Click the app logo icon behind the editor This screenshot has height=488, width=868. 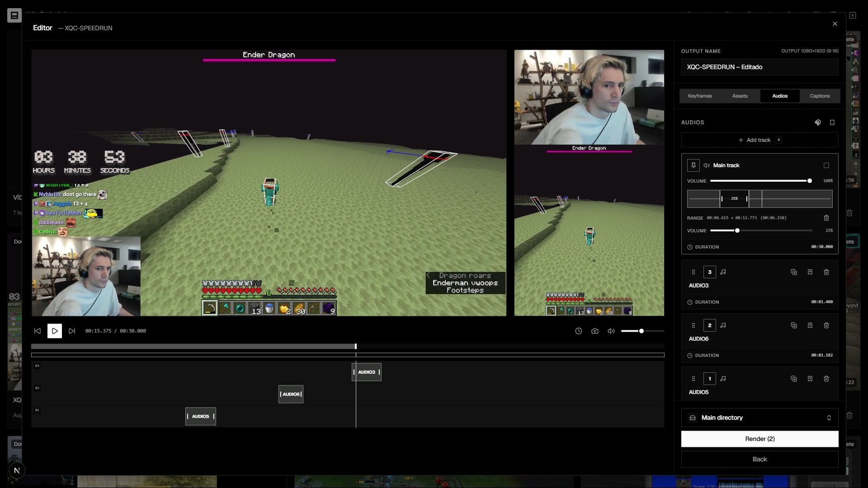[x=14, y=15]
